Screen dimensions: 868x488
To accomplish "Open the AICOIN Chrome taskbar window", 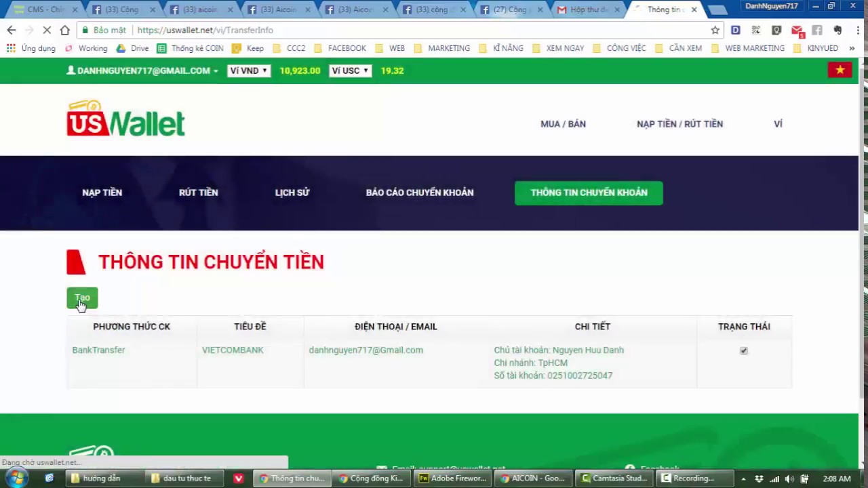I will point(533,479).
